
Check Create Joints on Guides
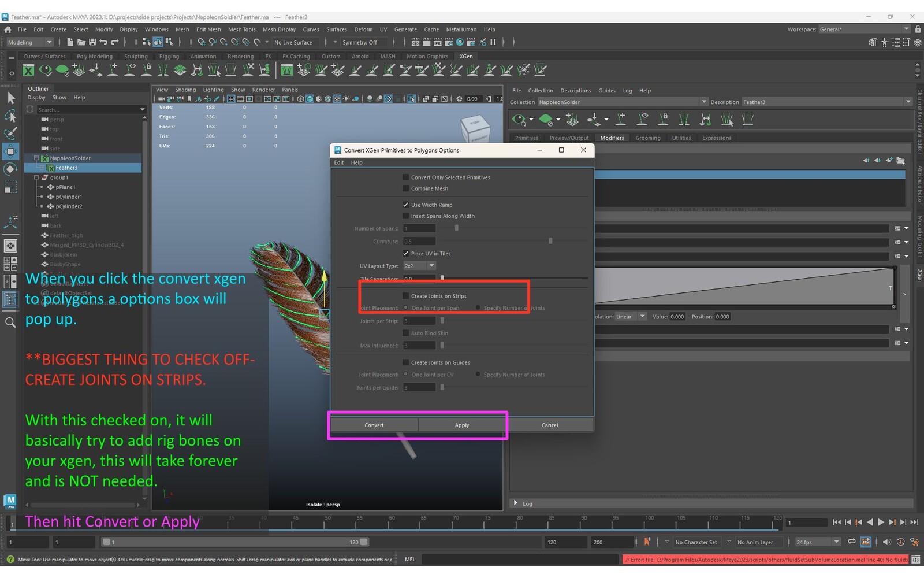pos(405,362)
